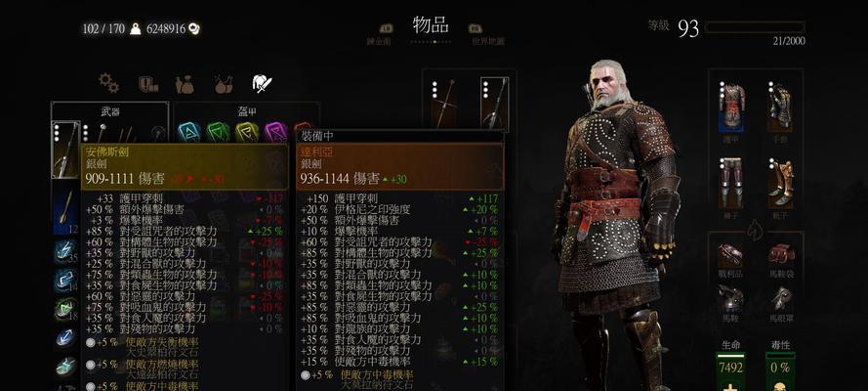Go to the 世界地圖 world map panel

tap(487, 41)
